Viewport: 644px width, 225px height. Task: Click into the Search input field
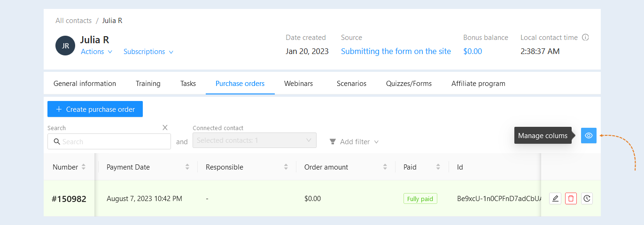pos(109,141)
